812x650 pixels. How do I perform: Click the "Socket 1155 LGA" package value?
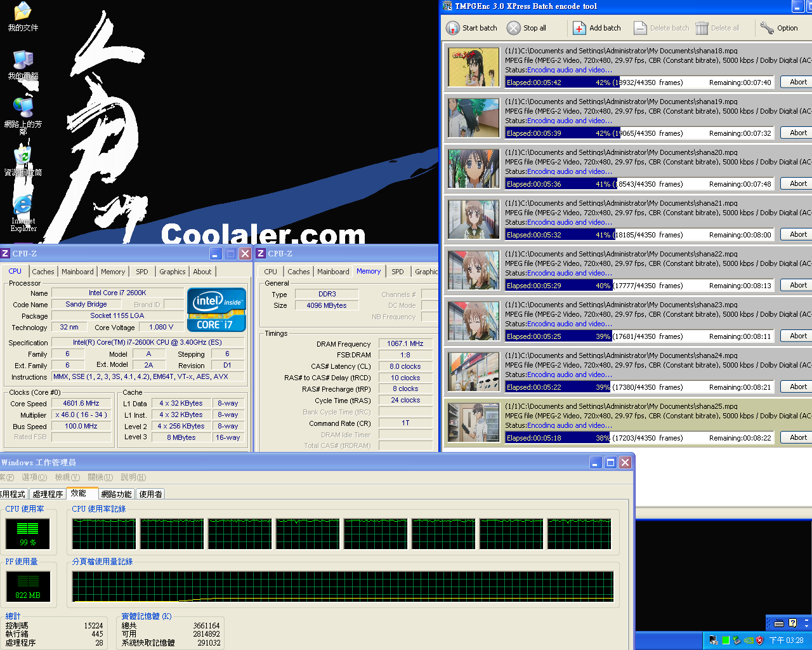(x=117, y=315)
